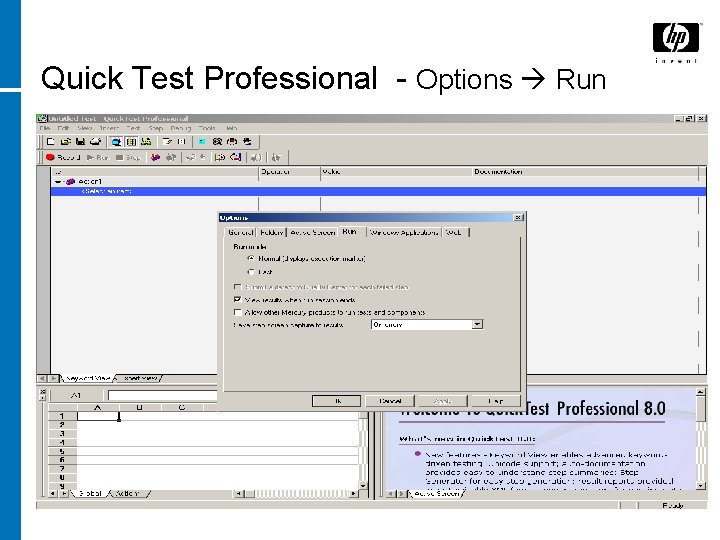Open the Tools menu
This screenshot has width=720, height=540.
coord(207,128)
